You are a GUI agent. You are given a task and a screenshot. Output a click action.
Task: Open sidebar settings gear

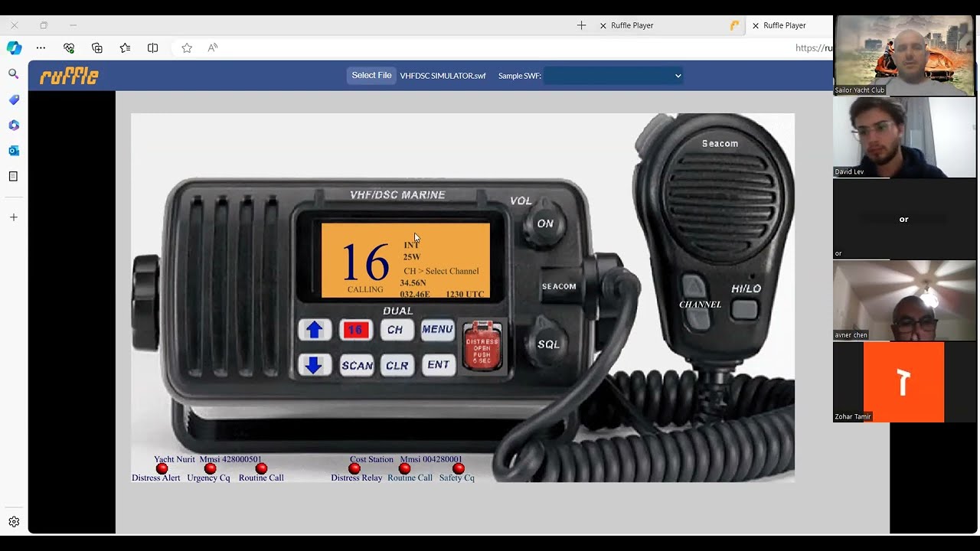tap(14, 522)
